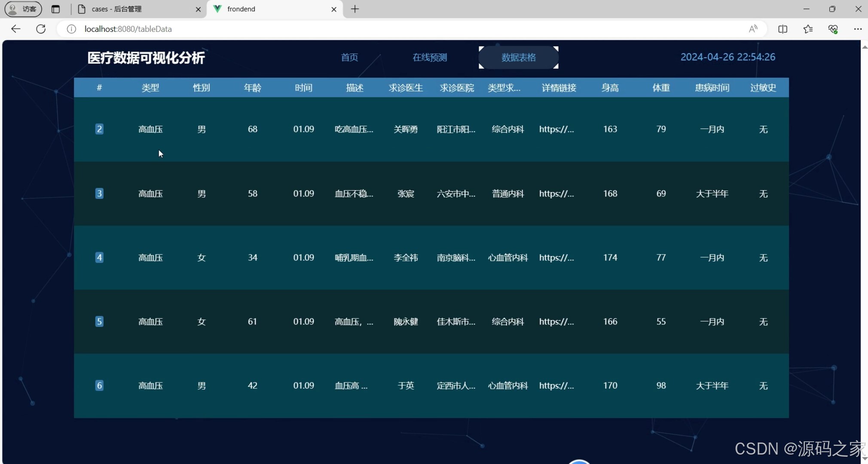Open browser settings three-dots menu

tap(858, 29)
